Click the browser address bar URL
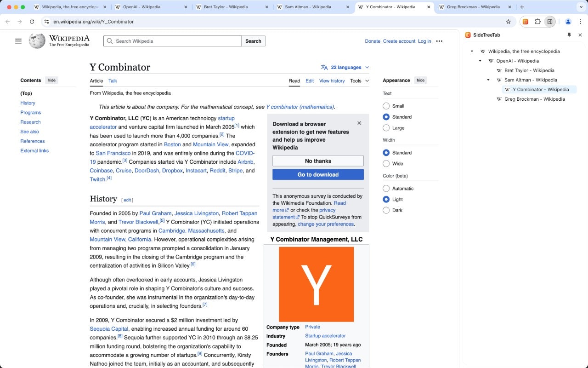Screen dimensions: 588x368 point(93,22)
